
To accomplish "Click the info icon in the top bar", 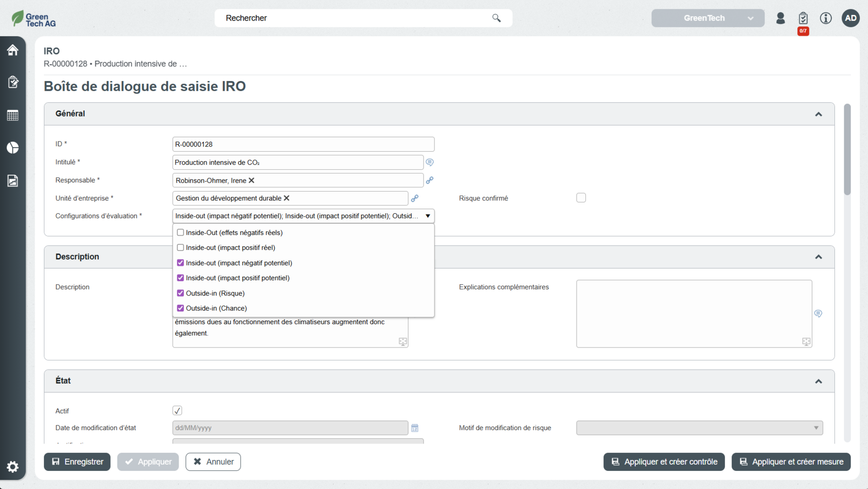I will click(x=826, y=18).
